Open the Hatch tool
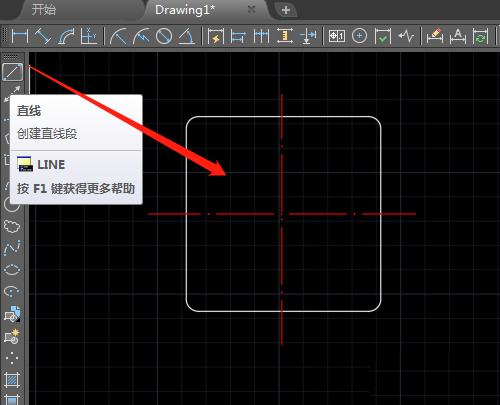 [12, 380]
